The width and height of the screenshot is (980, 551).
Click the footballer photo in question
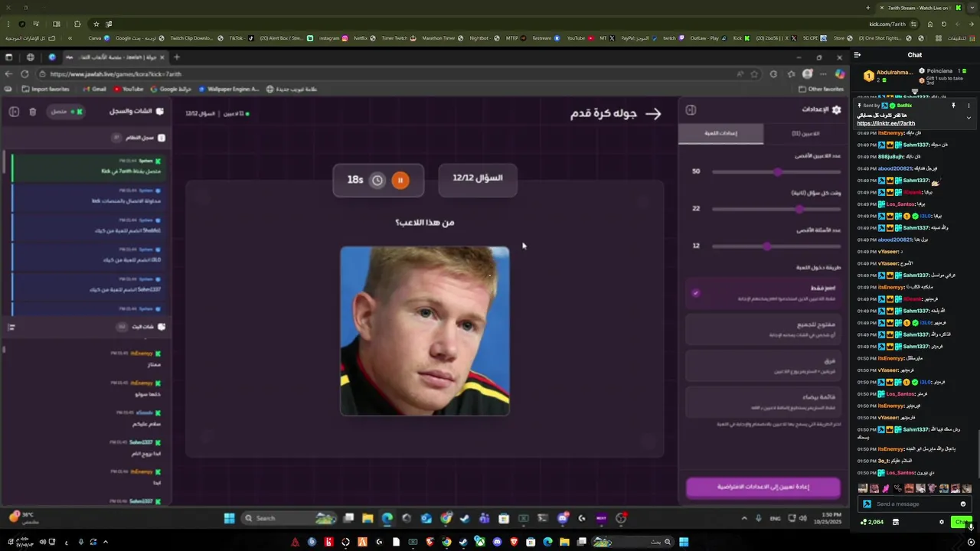pyautogui.click(x=425, y=331)
